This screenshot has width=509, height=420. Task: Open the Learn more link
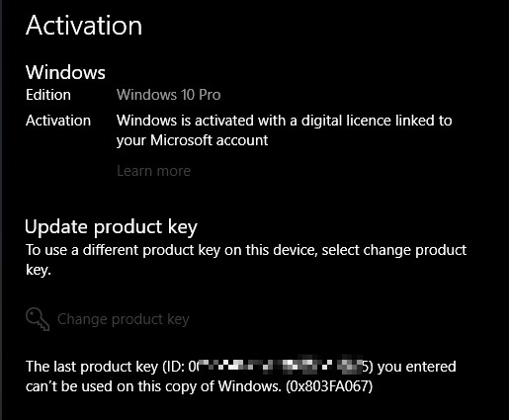point(153,171)
